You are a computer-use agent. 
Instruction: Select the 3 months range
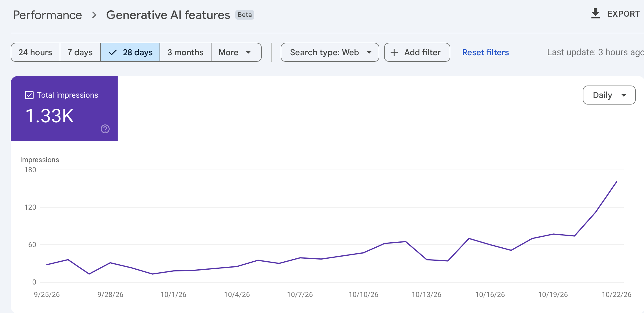185,52
